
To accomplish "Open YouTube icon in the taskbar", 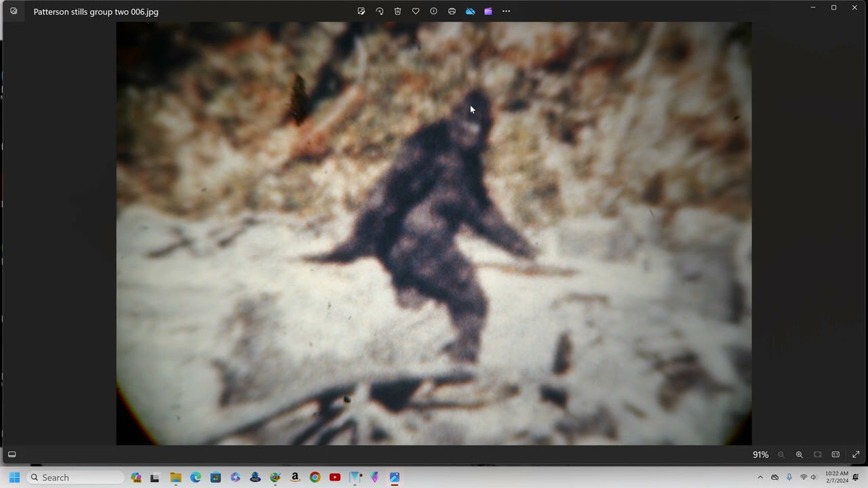I will point(335,477).
